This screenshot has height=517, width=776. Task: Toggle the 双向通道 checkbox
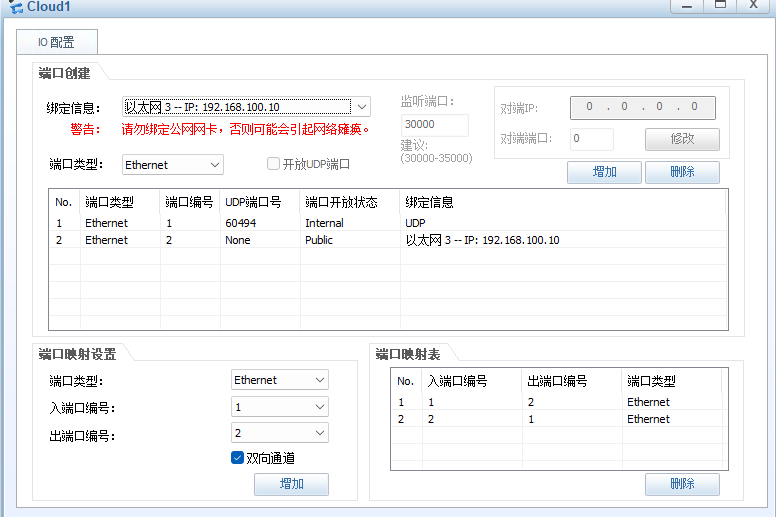pyautogui.click(x=238, y=458)
